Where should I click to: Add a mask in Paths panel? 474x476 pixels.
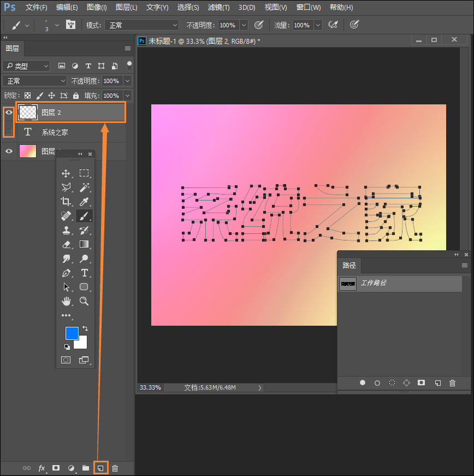(421, 383)
